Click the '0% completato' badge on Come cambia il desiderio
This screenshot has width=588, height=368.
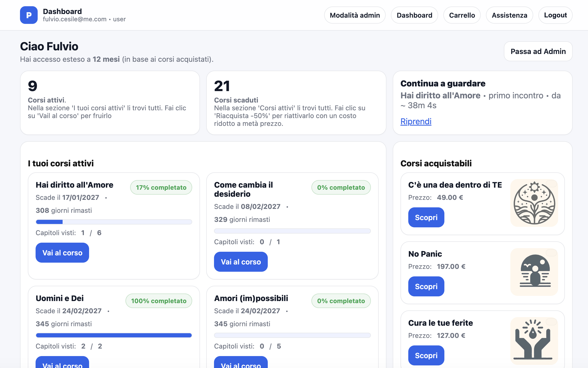[341, 187]
